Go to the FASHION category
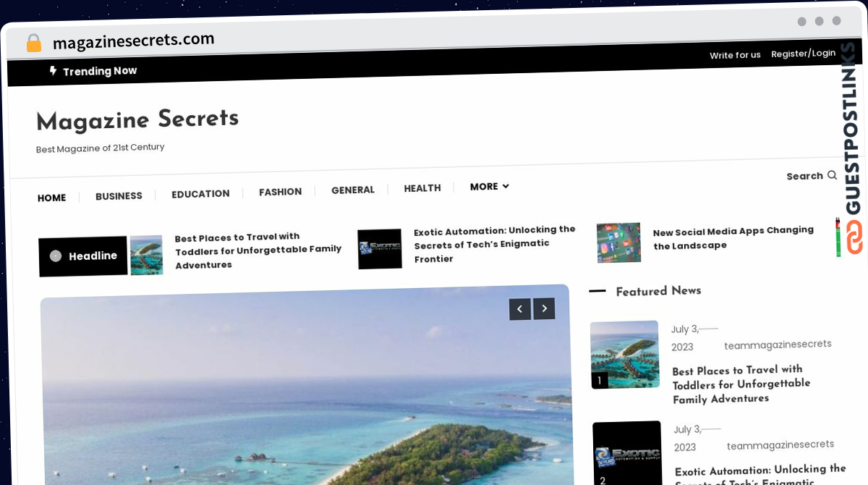The image size is (868, 485). pyautogui.click(x=280, y=192)
